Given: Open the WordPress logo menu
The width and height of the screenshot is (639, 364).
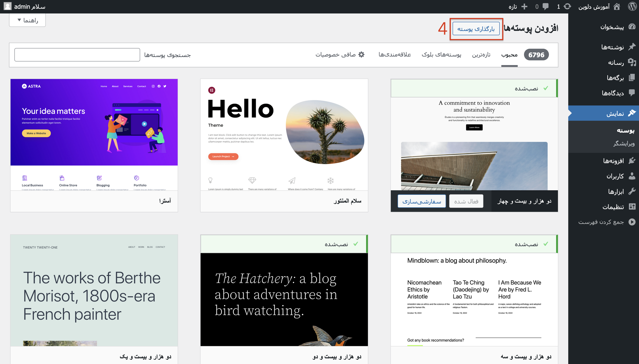Looking at the screenshot, I should pos(632,7).
